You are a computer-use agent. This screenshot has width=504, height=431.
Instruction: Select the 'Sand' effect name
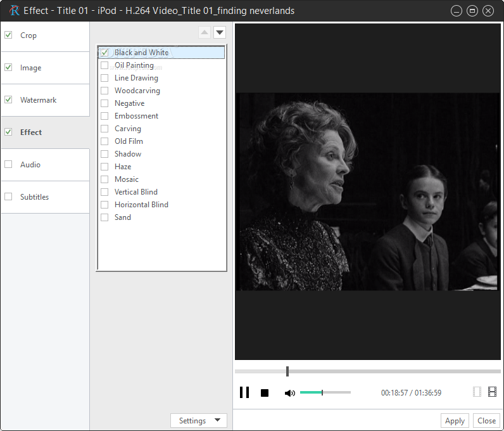coord(122,217)
